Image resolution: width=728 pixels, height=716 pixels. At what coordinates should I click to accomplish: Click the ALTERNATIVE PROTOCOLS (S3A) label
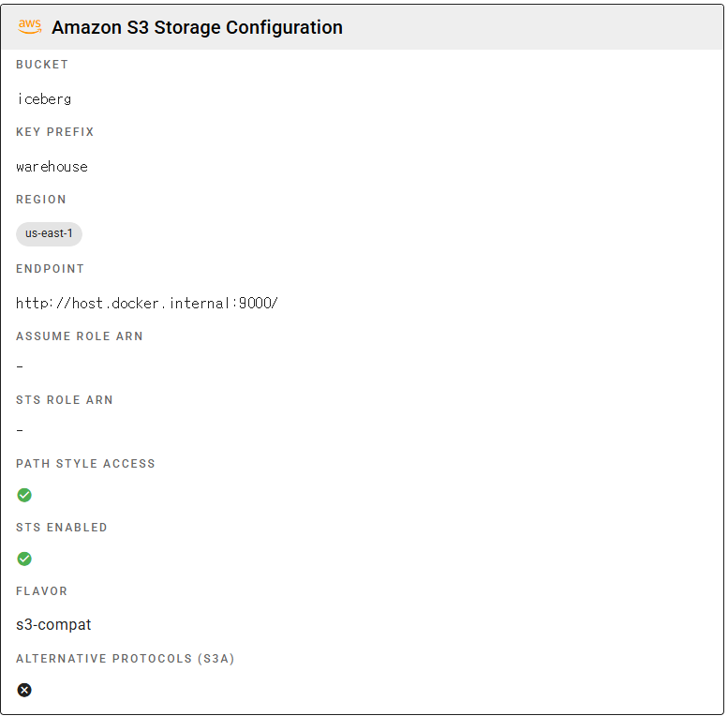tap(126, 659)
